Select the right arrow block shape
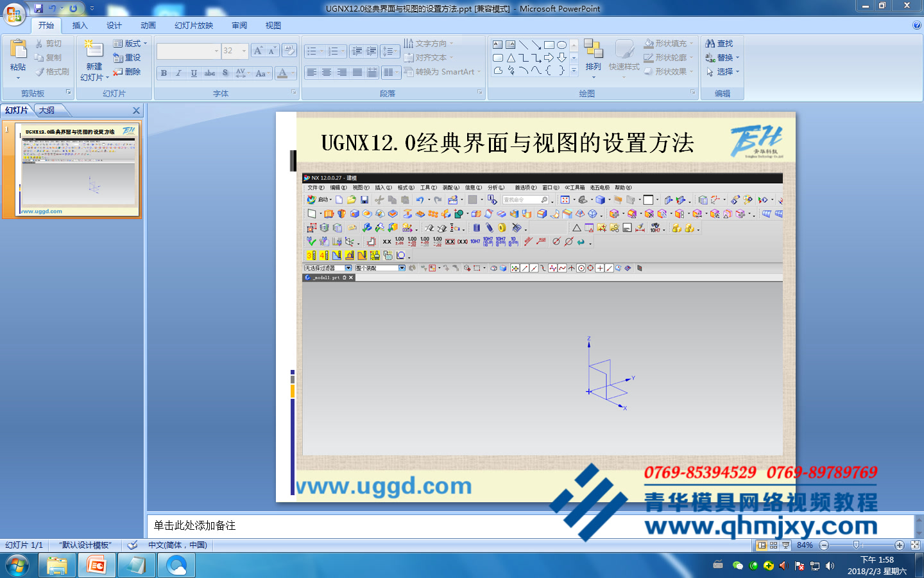Image resolution: width=924 pixels, height=578 pixels. tap(549, 58)
